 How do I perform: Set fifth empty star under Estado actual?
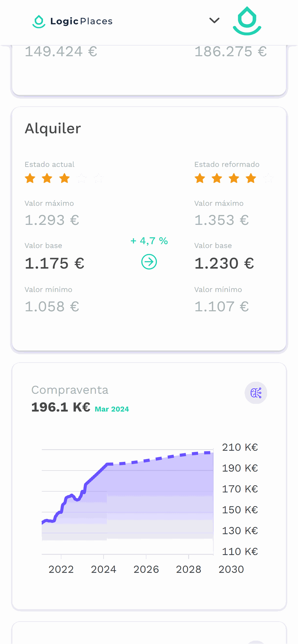pyautogui.click(x=99, y=178)
